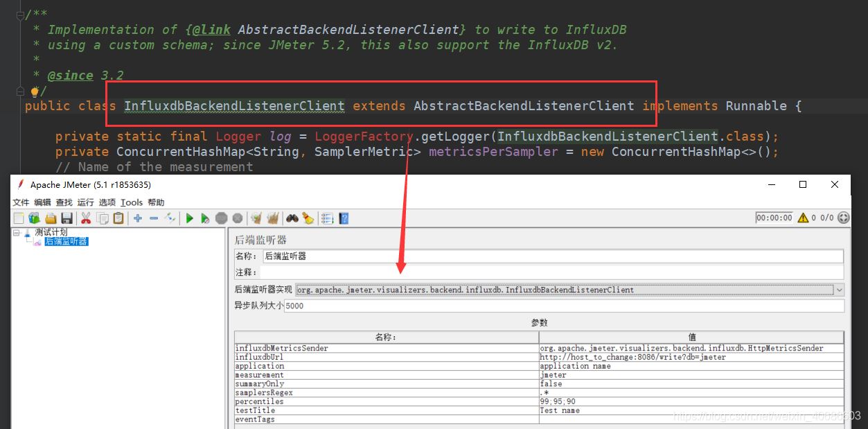Click the Shutdown test icon
Image resolution: width=868 pixels, height=429 pixels.
pos(238,218)
